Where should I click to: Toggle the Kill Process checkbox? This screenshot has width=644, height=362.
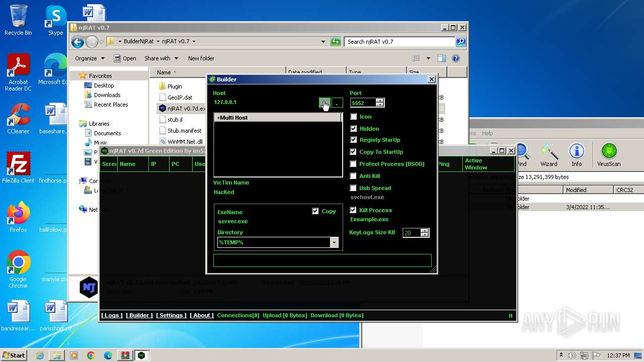coord(353,210)
